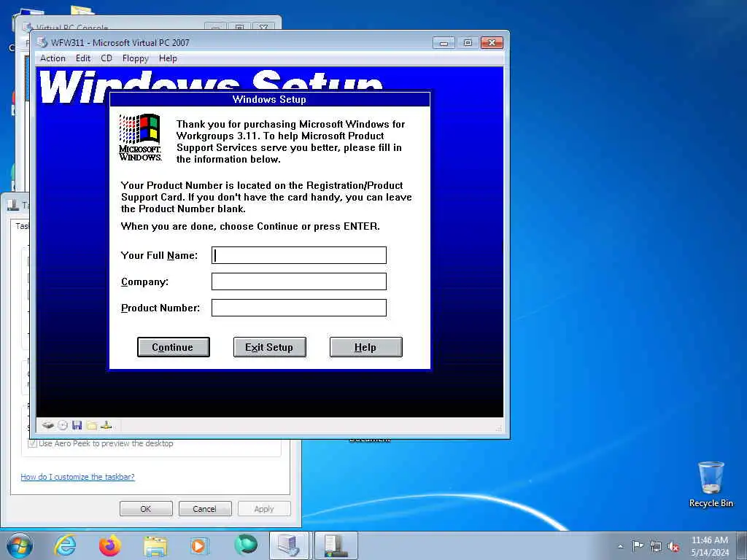Viewport: 747px width, 560px height.
Task: Toggle Use Aero Peek to preview the desktop
Action: [x=32, y=443]
